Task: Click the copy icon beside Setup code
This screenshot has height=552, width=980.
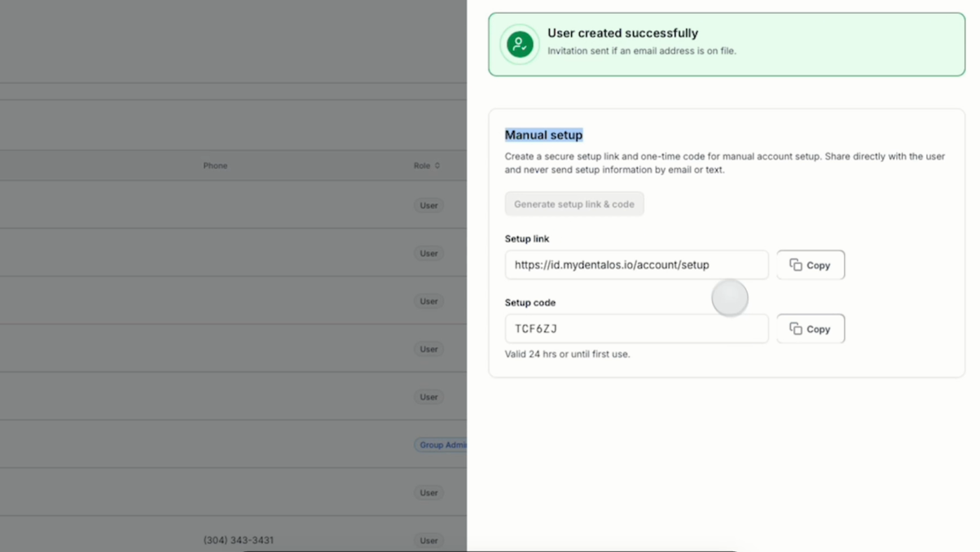Action: click(x=796, y=329)
